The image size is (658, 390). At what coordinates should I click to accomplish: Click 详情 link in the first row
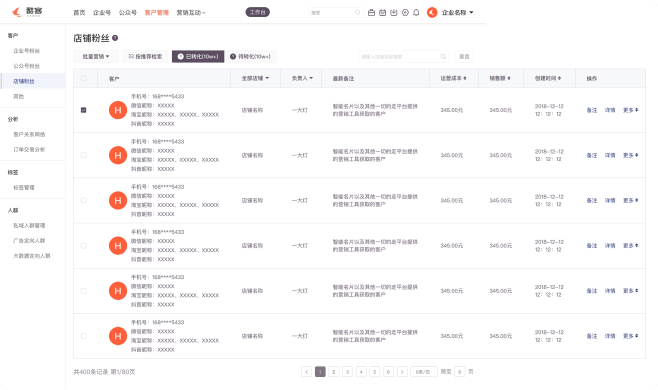pos(610,110)
